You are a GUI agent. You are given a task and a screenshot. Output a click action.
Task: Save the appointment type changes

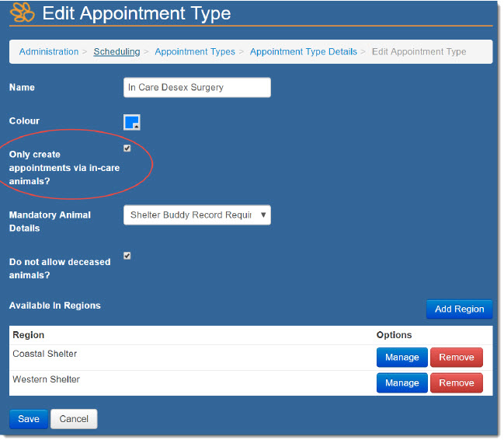(x=29, y=419)
